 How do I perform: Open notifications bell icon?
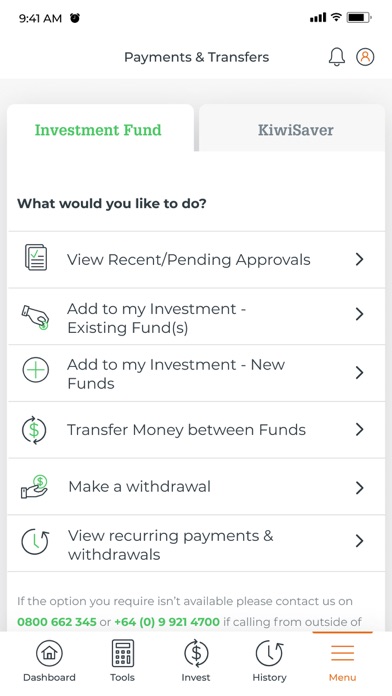(337, 57)
